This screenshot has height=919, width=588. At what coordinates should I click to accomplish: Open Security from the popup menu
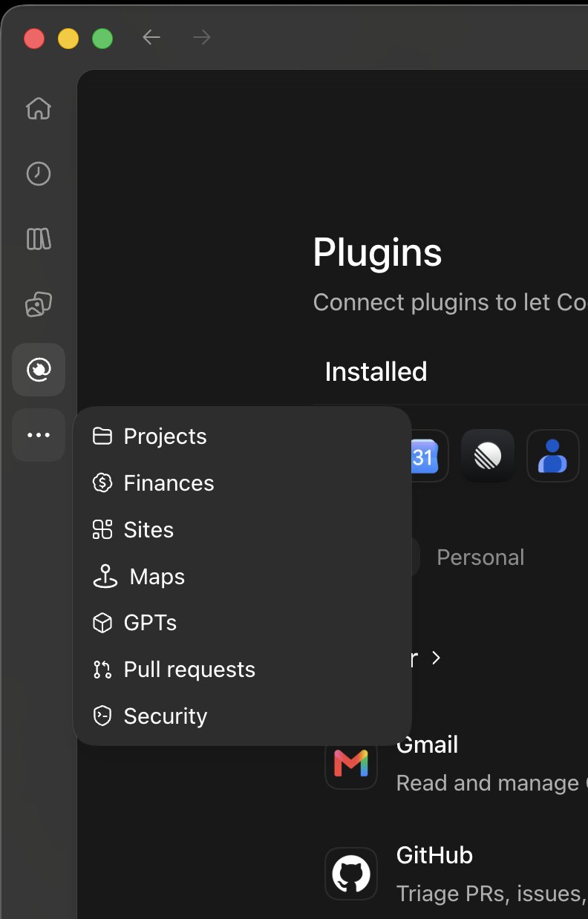tap(242, 716)
